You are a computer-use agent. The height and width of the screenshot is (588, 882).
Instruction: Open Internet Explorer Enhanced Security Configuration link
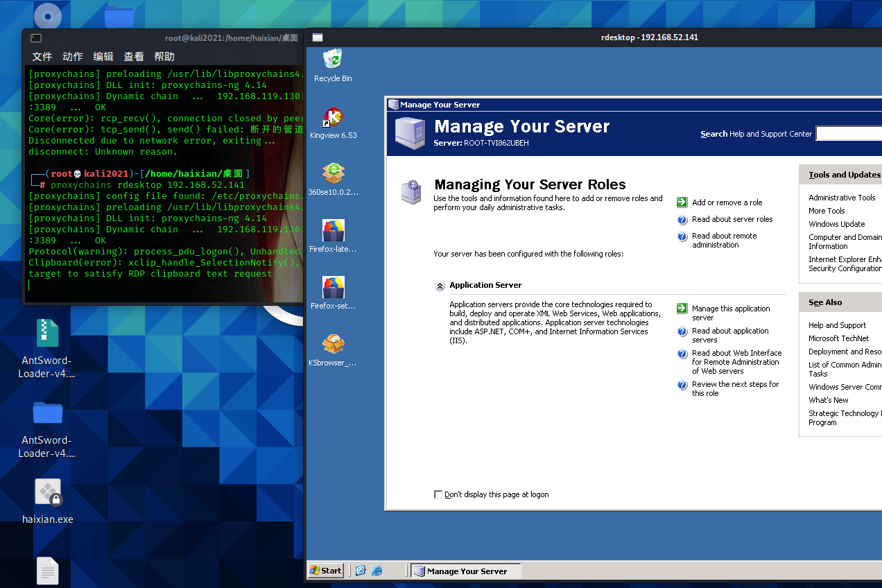tap(845, 263)
